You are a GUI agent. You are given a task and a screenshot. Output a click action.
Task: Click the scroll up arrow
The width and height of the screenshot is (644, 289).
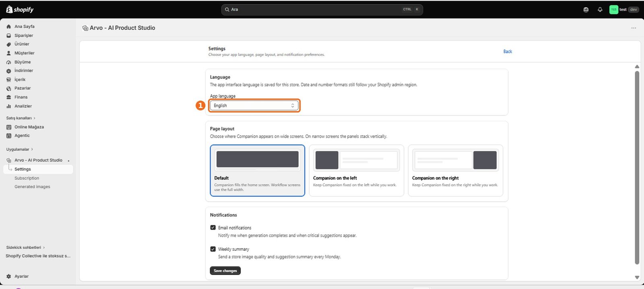click(x=637, y=66)
